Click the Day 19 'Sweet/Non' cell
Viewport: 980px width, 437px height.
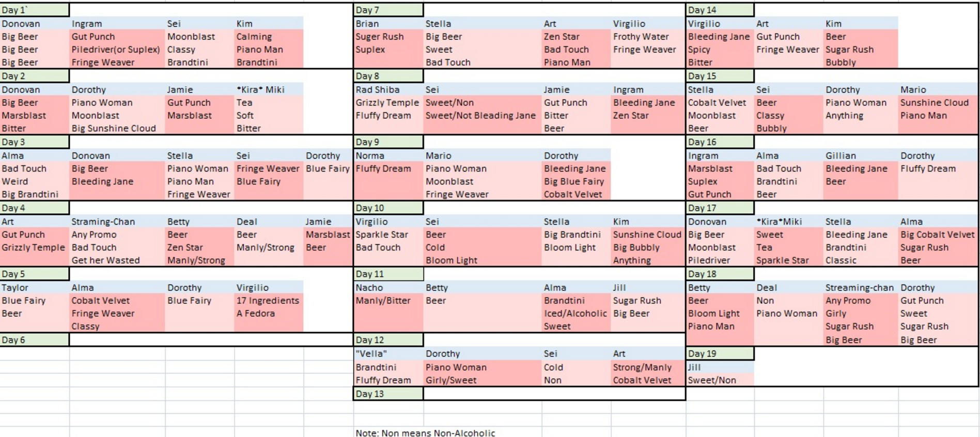(x=720, y=380)
